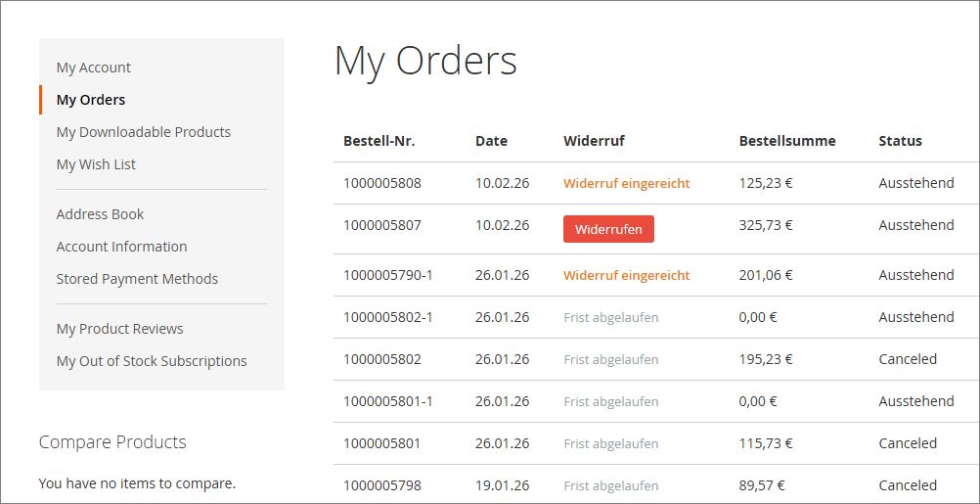The width and height of the screenshot is (980, 504).
Task: Click the Bestell-Nr. column header
Action: coord(379,141)
